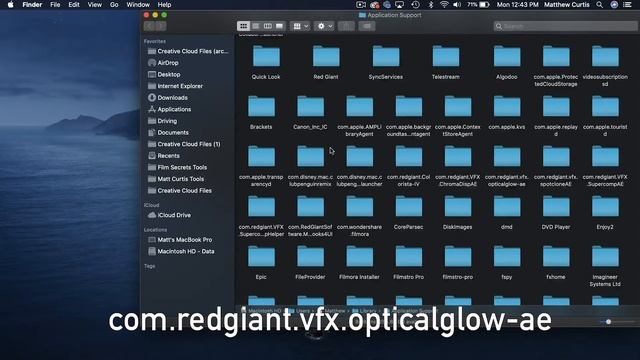Click the Finder search field
The height and width of the screenshot is (360, 640).
pyautogui.click(x=565, y=26)
